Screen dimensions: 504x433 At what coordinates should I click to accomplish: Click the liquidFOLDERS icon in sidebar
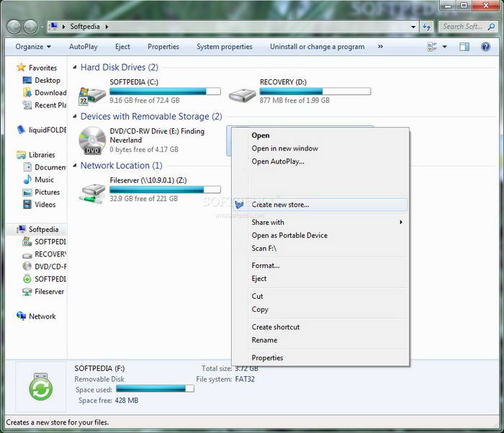[x=21, y=130]
